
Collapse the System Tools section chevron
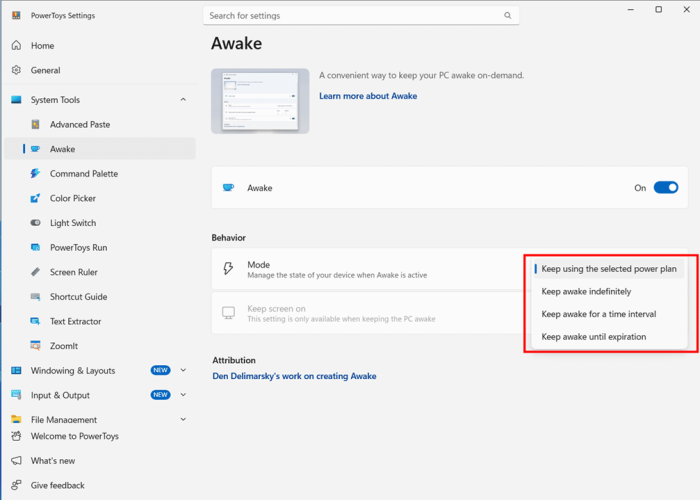click(x=183, y=100)
